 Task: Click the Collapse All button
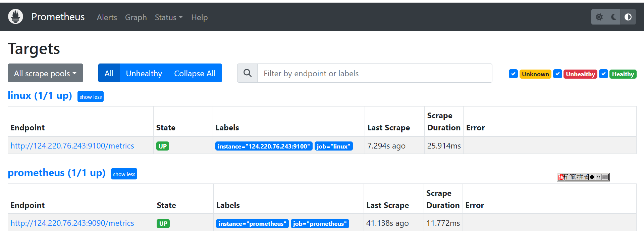(x=195, y=73)
